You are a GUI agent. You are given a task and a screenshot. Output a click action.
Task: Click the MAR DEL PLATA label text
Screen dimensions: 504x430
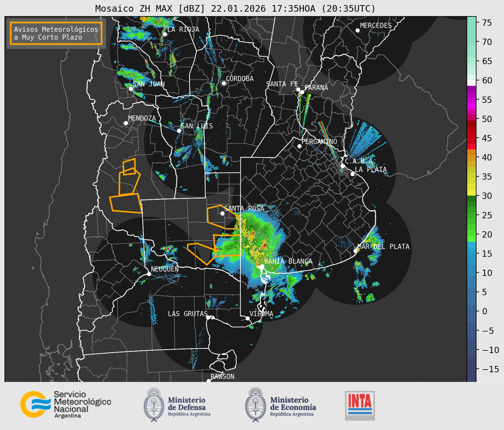384,247
